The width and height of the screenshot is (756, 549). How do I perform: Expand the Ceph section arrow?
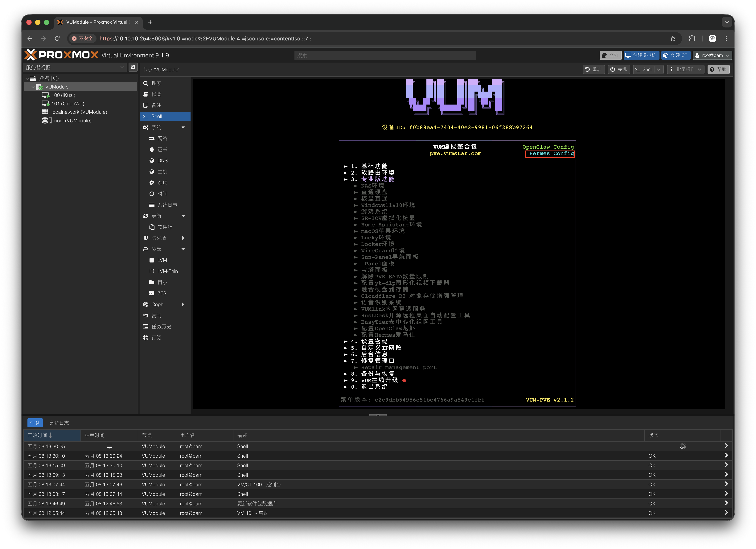click(183, 304)
